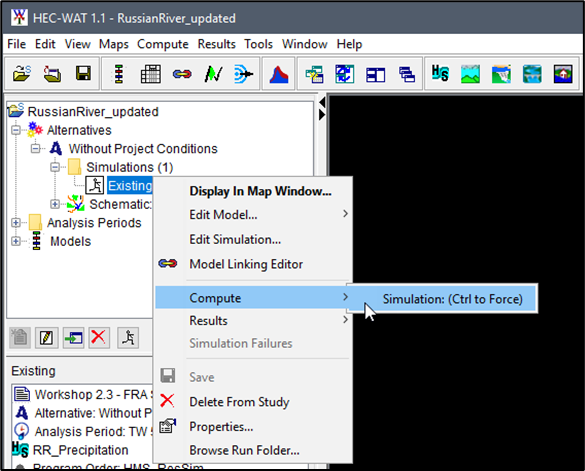Click the pencil edit button below tree
Image resolution: width=585 pixels, height=471 pixels.
pyautogui.click(x=46, y=338)
